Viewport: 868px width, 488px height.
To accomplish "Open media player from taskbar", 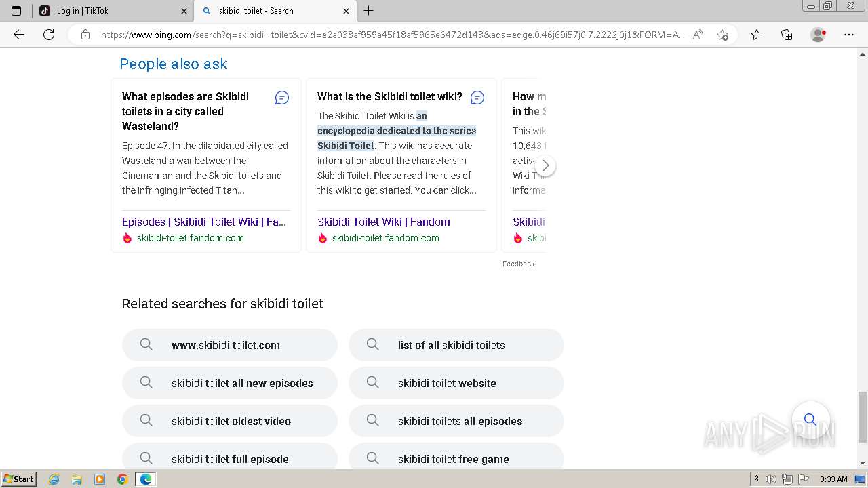I will [x=100, y=479].
